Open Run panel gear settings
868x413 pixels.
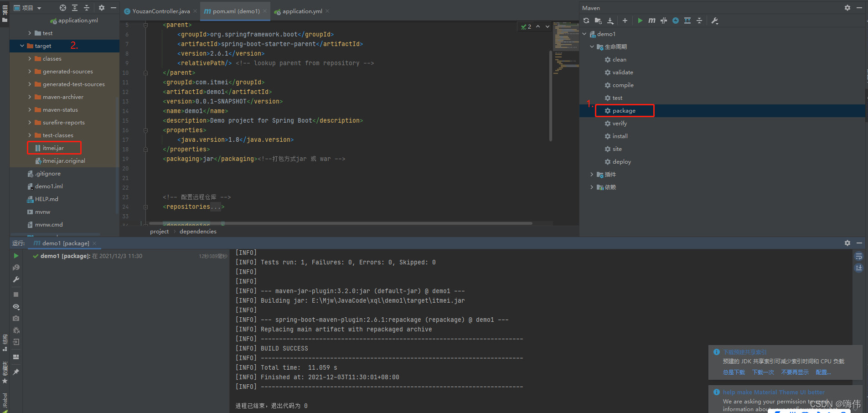click(x=847, y=243)
